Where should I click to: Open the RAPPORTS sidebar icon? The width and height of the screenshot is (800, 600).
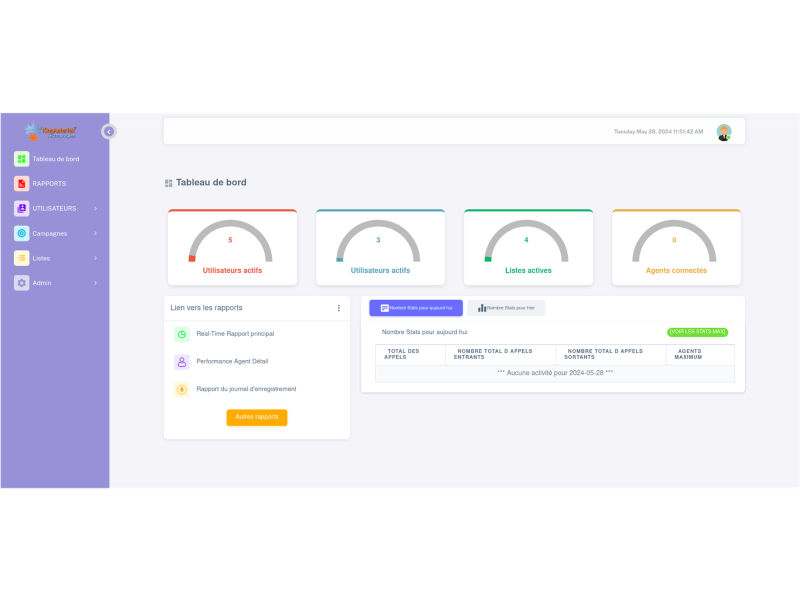point(21,184)
